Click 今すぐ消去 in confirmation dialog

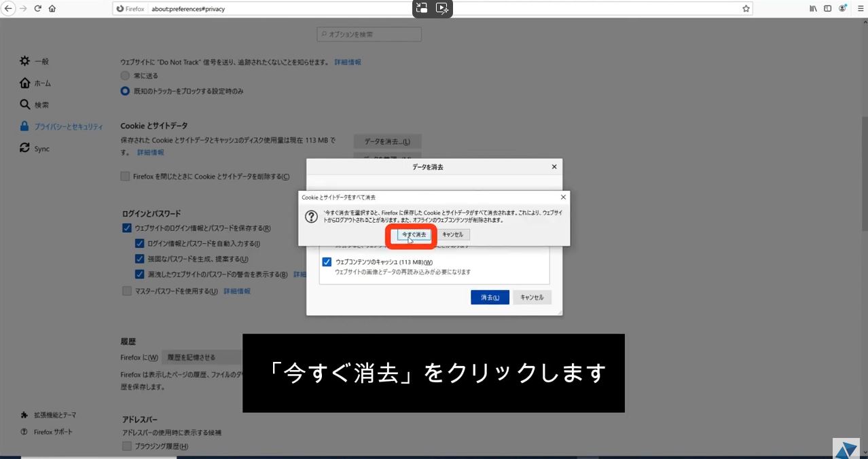pyautogui.click(x=414, y=234)
